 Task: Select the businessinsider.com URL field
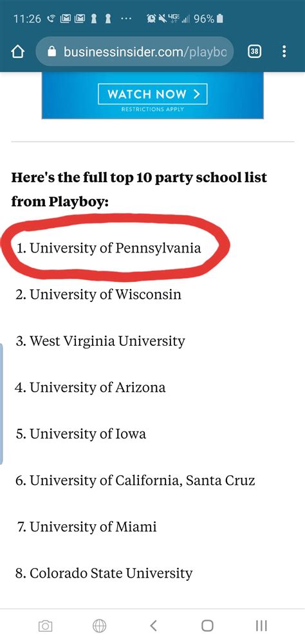click(x=134, y=52)
